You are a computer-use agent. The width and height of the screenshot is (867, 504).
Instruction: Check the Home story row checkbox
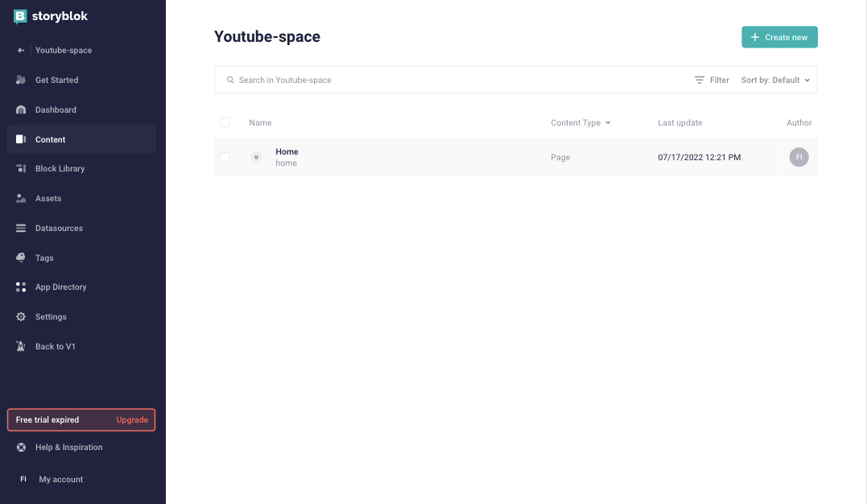[x=225, y=157]
